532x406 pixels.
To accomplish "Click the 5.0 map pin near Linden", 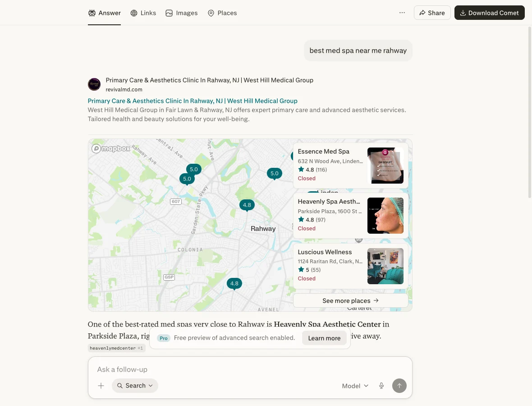I will 274,174.
